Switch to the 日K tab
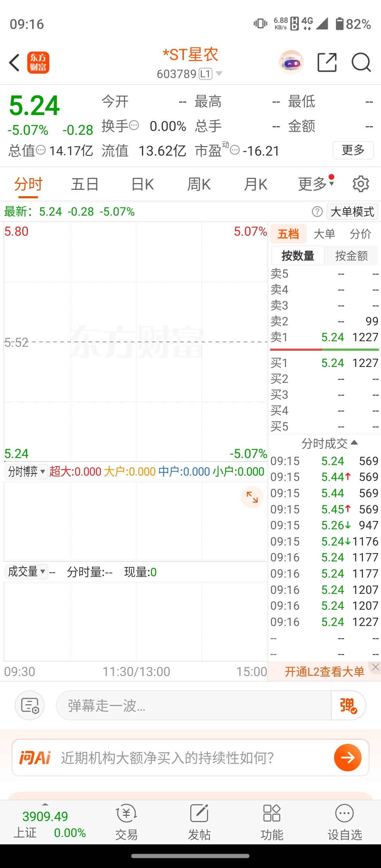 [142, 184]
